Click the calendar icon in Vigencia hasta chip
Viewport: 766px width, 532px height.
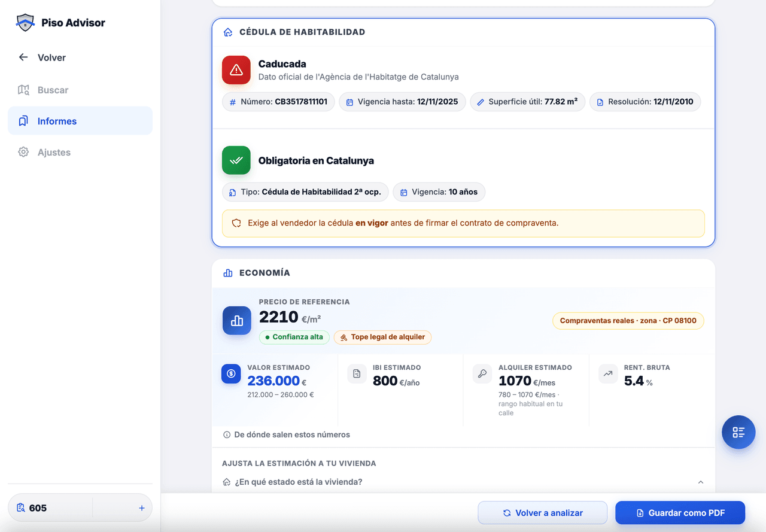point(349,102)
